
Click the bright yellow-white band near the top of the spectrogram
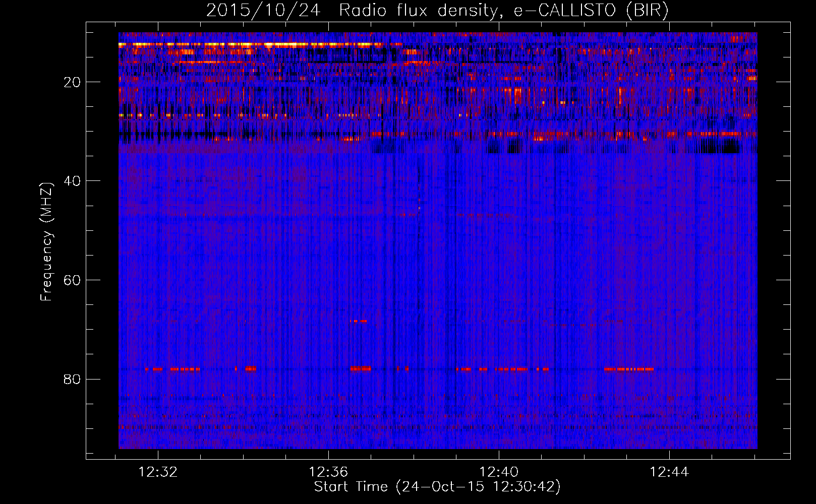[252, 44]
